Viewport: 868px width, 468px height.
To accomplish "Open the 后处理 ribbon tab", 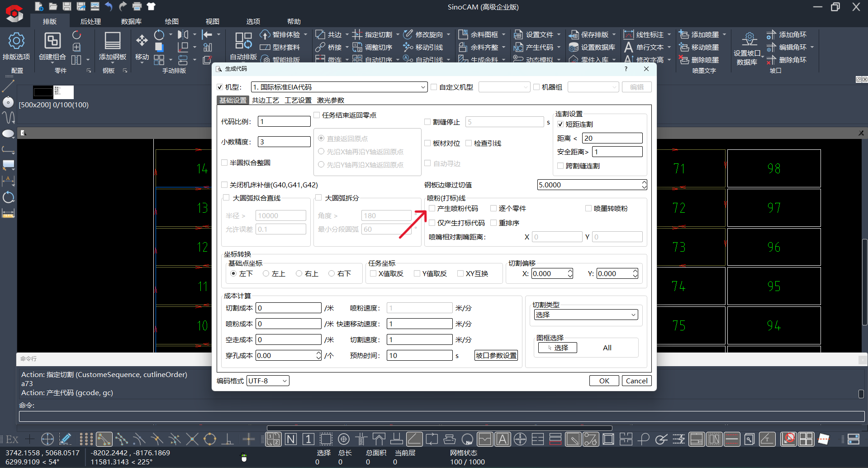I will tap(90, 21).
